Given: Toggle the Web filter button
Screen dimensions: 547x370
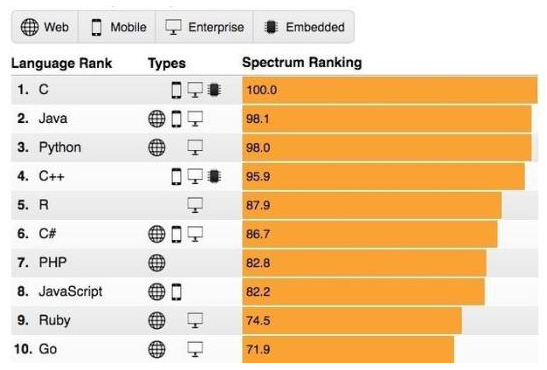Looking at the screenshot, I should click(45, 27).
